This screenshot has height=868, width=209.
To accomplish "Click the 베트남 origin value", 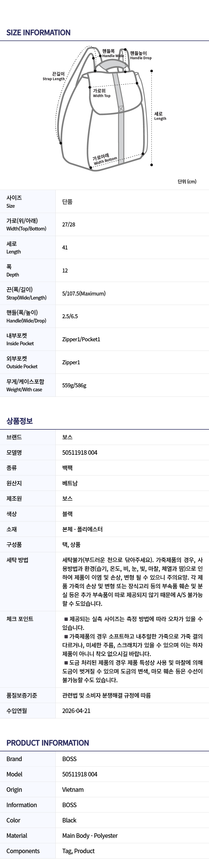I will tap(70, 483).
